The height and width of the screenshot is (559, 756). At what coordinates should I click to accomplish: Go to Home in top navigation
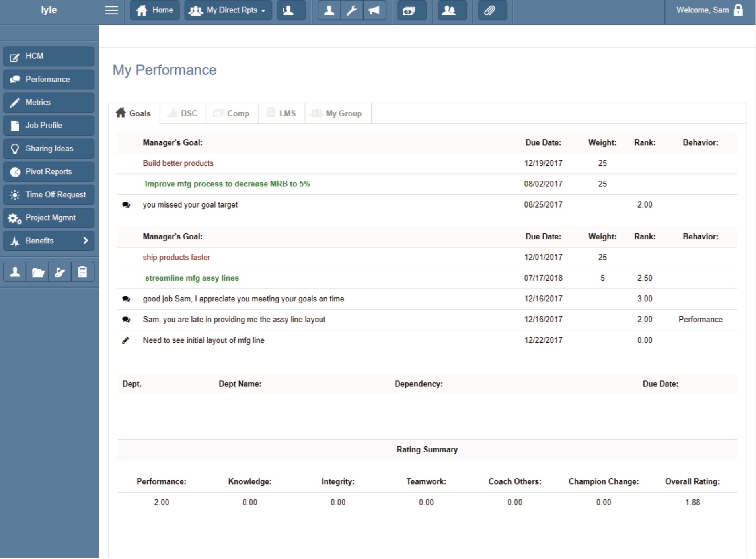tap(155, 10)
